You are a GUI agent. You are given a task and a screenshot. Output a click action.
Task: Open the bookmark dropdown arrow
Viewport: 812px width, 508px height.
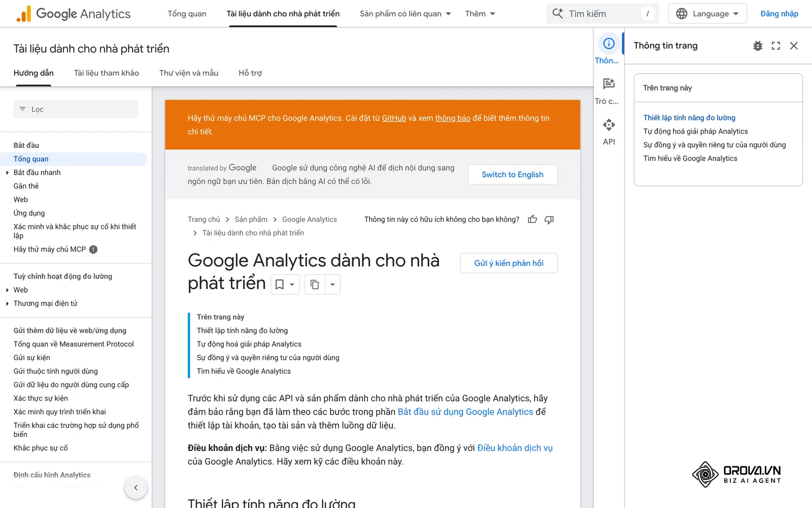(x=292, y=285)
